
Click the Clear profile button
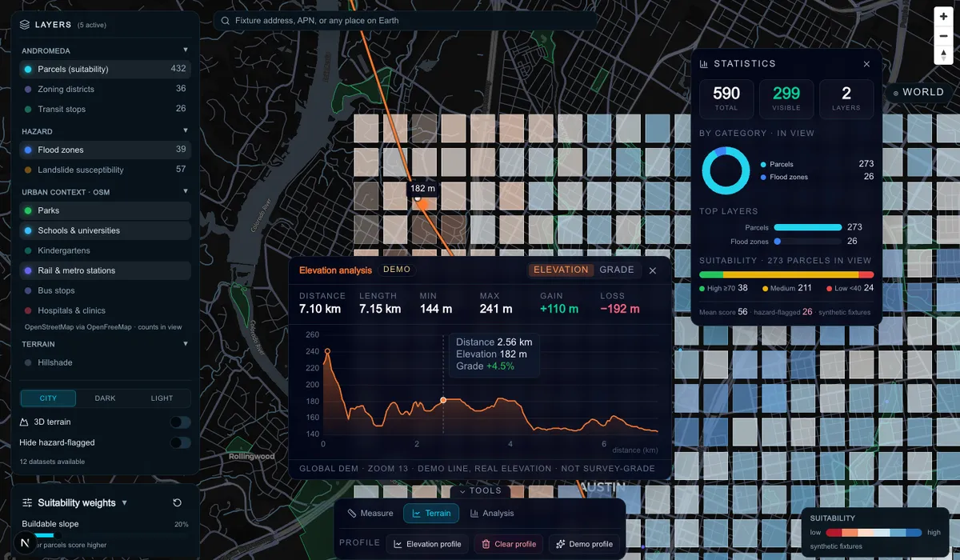coord(509,544)
